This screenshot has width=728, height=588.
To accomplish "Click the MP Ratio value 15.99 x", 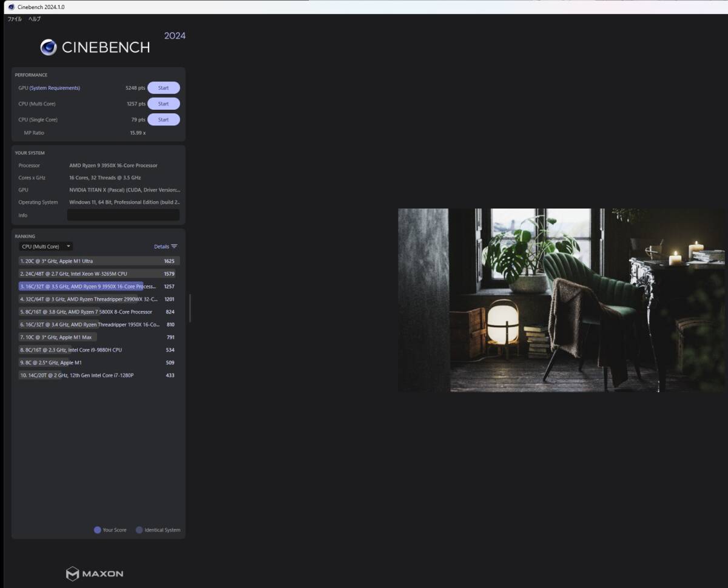I will pos(138,133).
